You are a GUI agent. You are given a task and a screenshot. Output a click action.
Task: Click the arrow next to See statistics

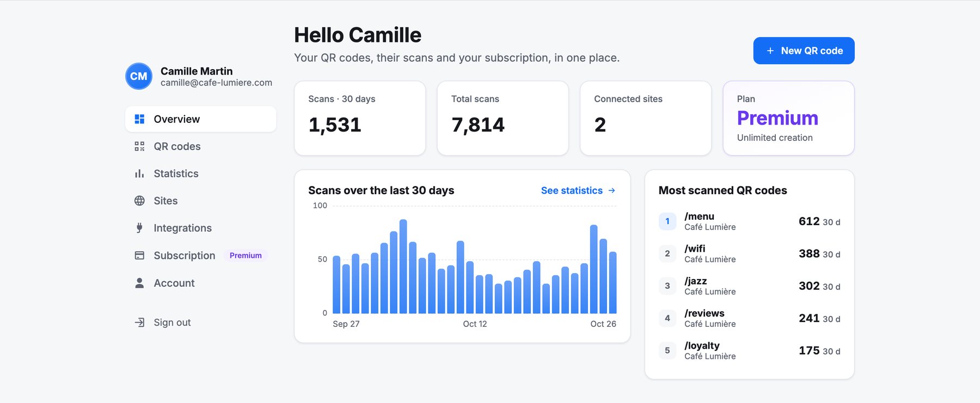pos(611,190)
